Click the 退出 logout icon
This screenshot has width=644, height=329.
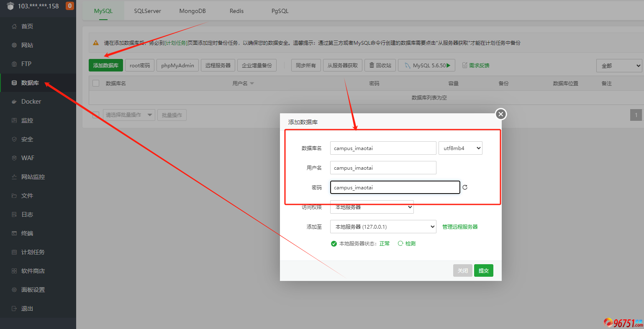tap(14, 309)
